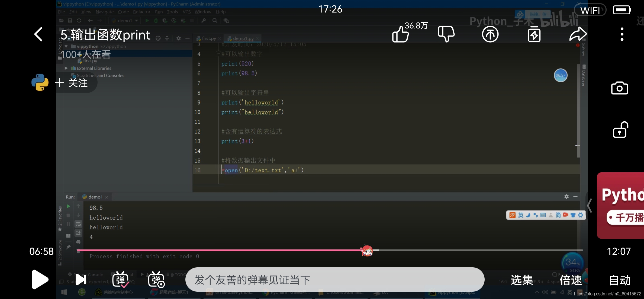Share the video with the arrow icon
644x299 pixels.
click(578, 34)
